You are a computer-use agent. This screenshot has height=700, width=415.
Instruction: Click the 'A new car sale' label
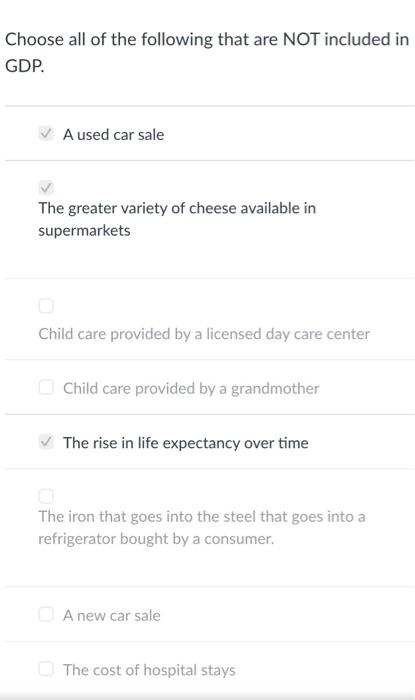(112, 616)
